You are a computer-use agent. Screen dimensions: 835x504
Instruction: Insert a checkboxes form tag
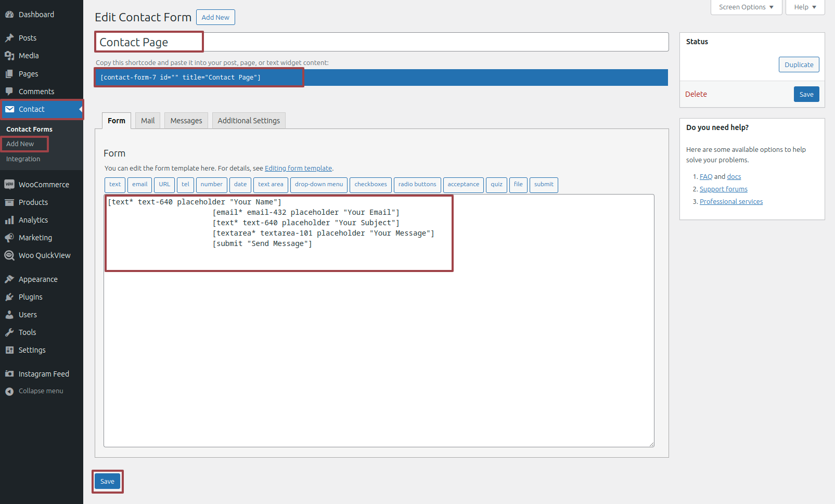[370, 185]
